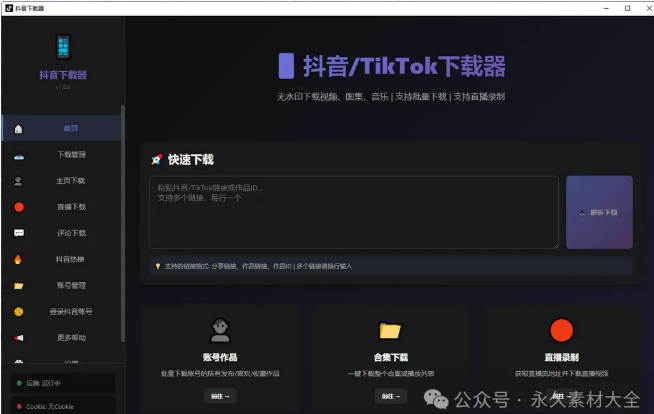Click the sidebar vertical scrollbar
Viewport: 654px width, 414px height.
coord(123,220)
